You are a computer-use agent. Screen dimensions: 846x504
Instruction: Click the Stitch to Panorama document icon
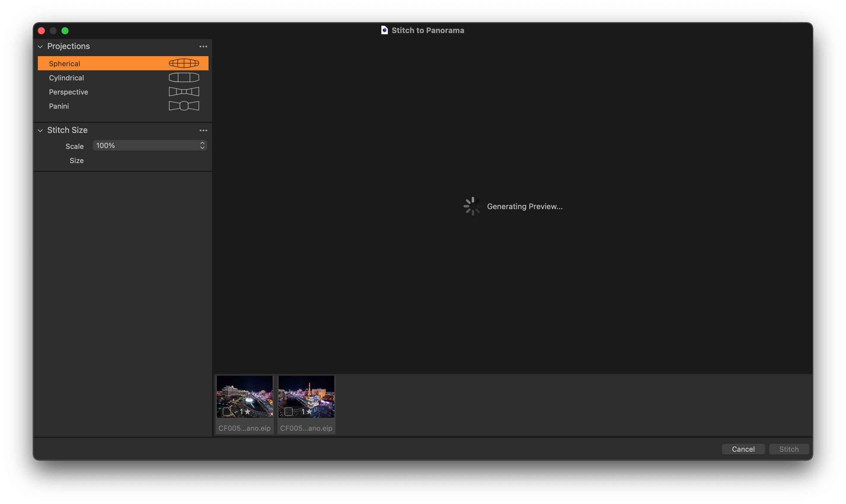point(384,30)
